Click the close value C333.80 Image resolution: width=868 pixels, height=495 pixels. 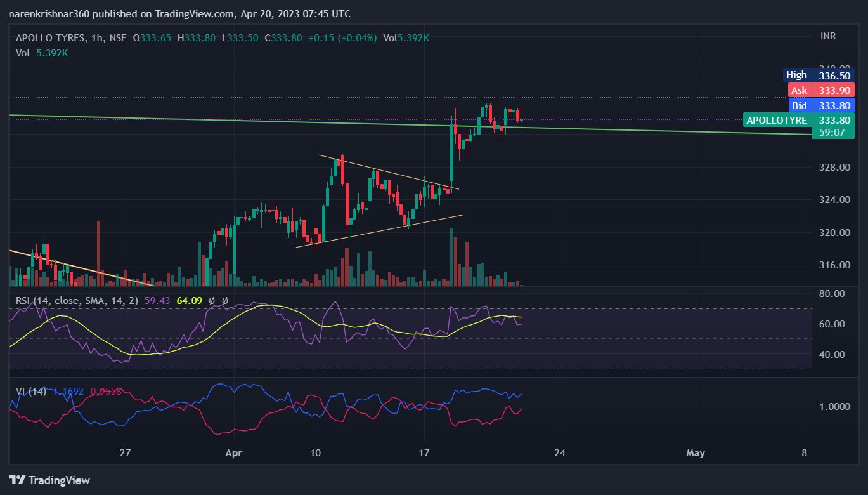[283, 38]
